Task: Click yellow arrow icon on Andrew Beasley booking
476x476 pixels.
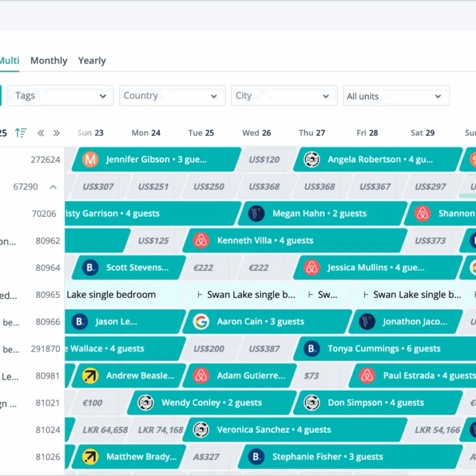Action: (x=90, y=375)
